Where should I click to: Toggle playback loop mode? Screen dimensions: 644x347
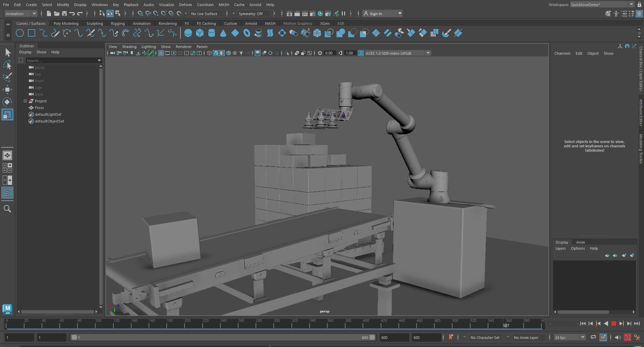[593, 337]
